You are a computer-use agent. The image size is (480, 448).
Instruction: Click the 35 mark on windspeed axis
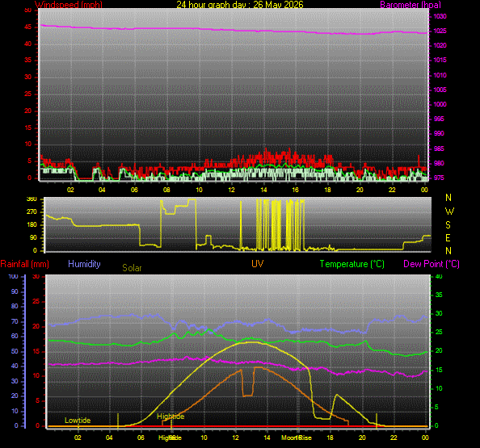[27, 60]
